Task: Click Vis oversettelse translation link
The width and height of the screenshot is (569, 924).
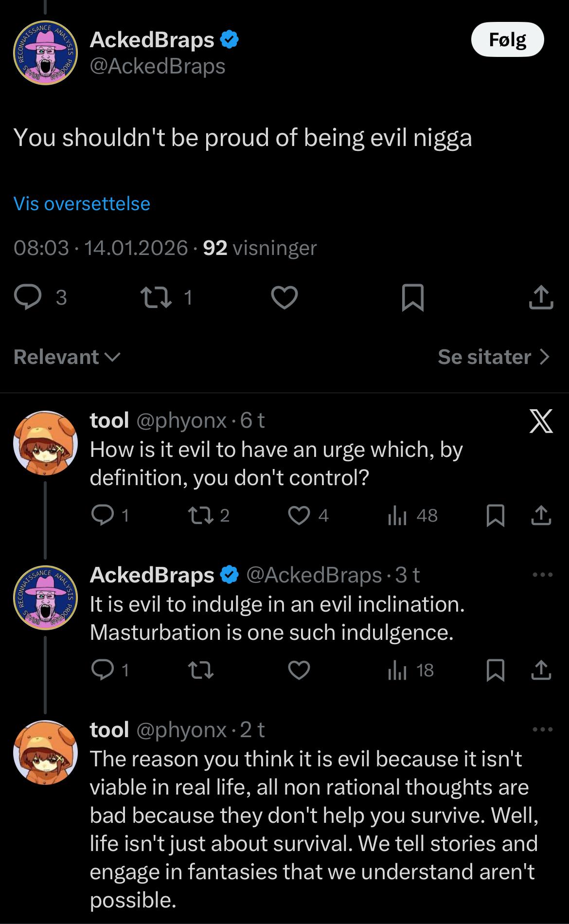Action: click(82, 203)
